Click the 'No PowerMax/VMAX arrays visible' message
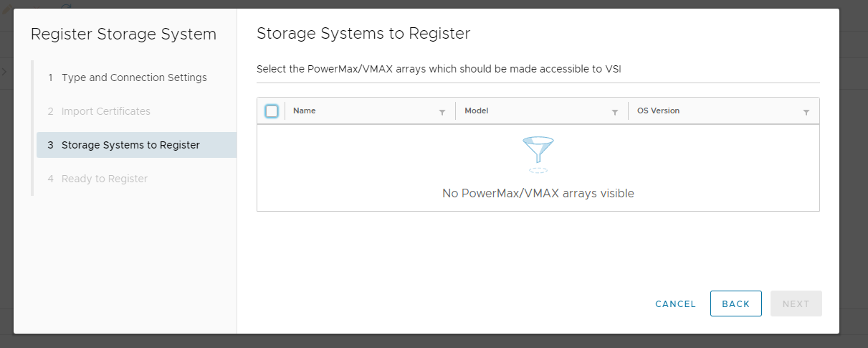 pos(538,193)
